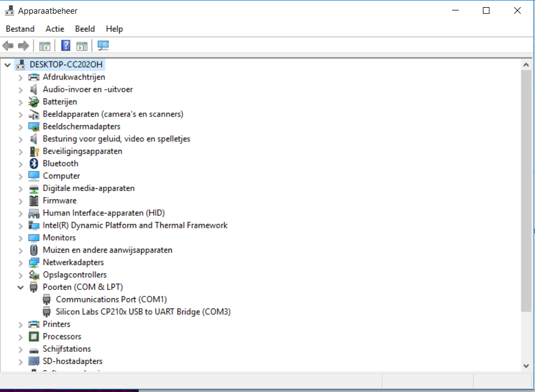Open the Beeld menu
Image resolution: width=535 pixels, height=392 pixels.
click(x=85, y=29)
